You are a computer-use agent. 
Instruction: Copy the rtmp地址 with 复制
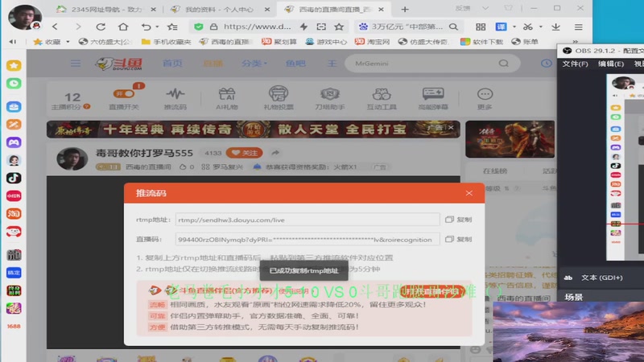[x=459, y=220]
